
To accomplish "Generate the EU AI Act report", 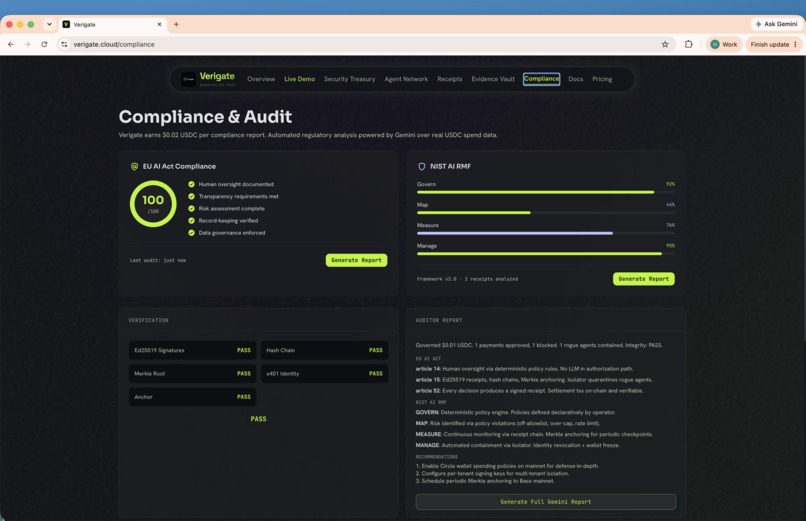I will 356,260.
